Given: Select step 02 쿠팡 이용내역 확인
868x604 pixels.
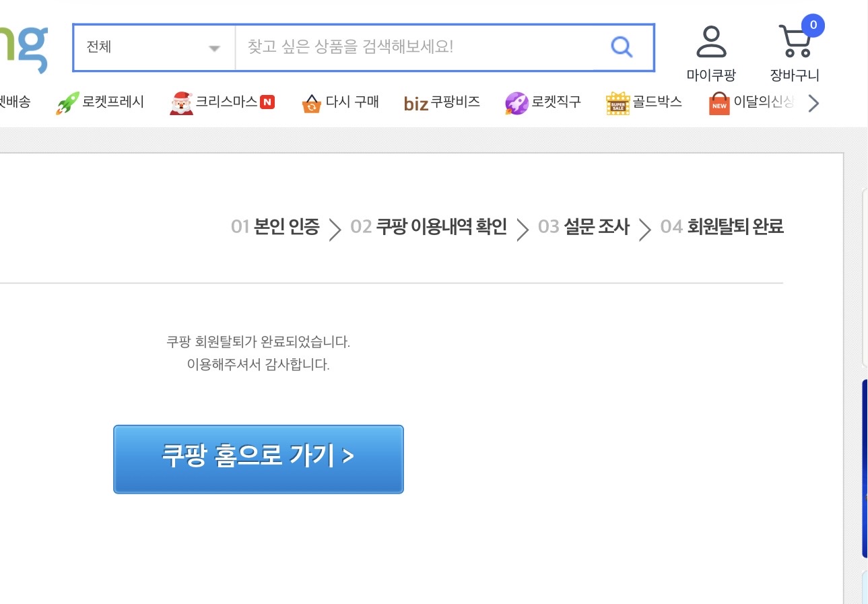Looking at the screenshot, I should click(x=428, y=227).
